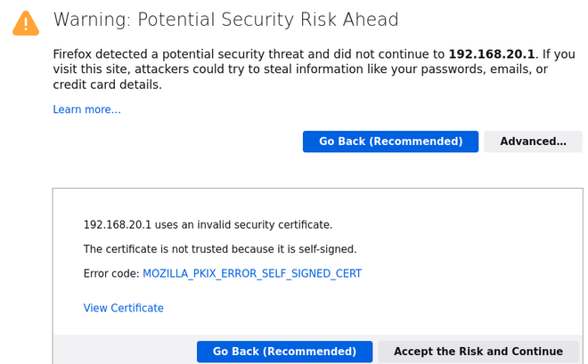Open the MOZILLA_PKIX_ERROR_SELF_SIGNED_CERT error code link
The width and height of the screenshot is (588, 364).
[252, 274]
